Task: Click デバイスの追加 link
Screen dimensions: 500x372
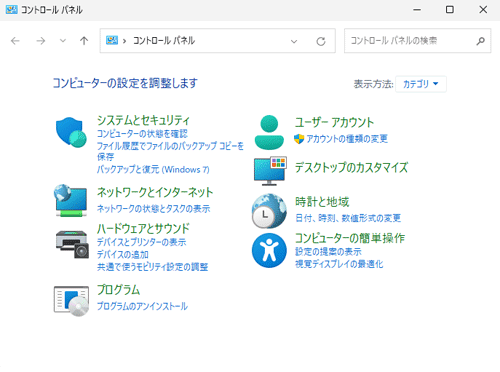Action: pos(123,255)
